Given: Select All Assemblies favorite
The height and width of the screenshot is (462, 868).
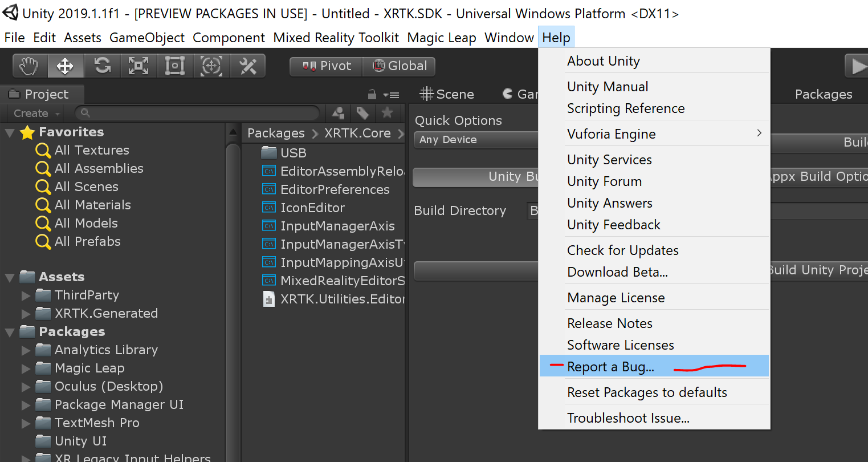Looking at the screenshot, I should pyautogui.click(x=99, y=169).
